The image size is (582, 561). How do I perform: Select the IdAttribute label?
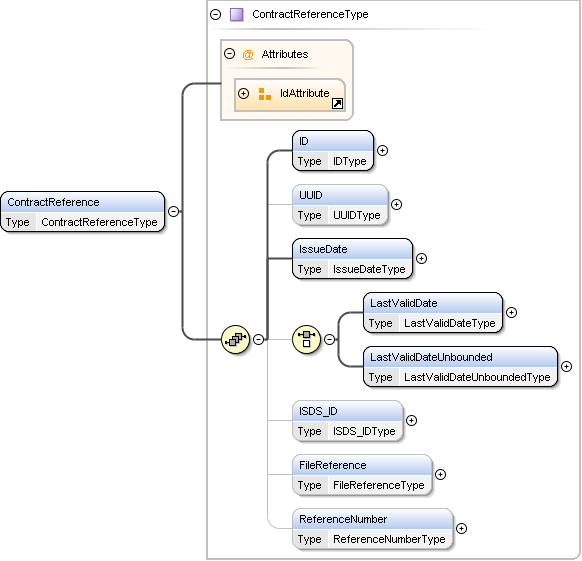click(x=304, y=93)
